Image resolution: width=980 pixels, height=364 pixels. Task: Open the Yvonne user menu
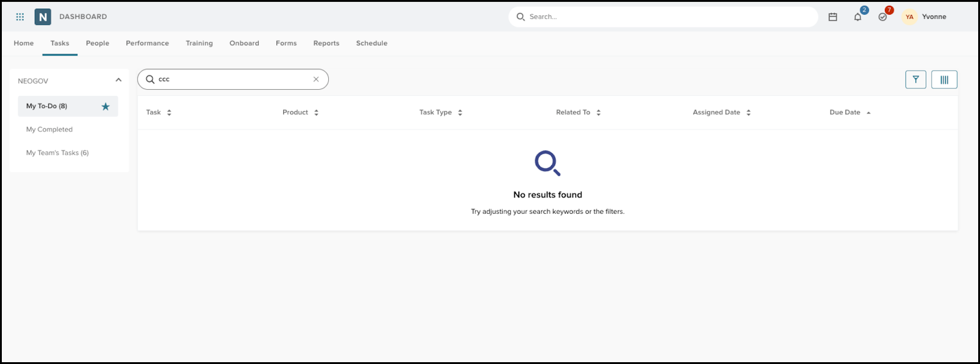[x=934, y=17]
